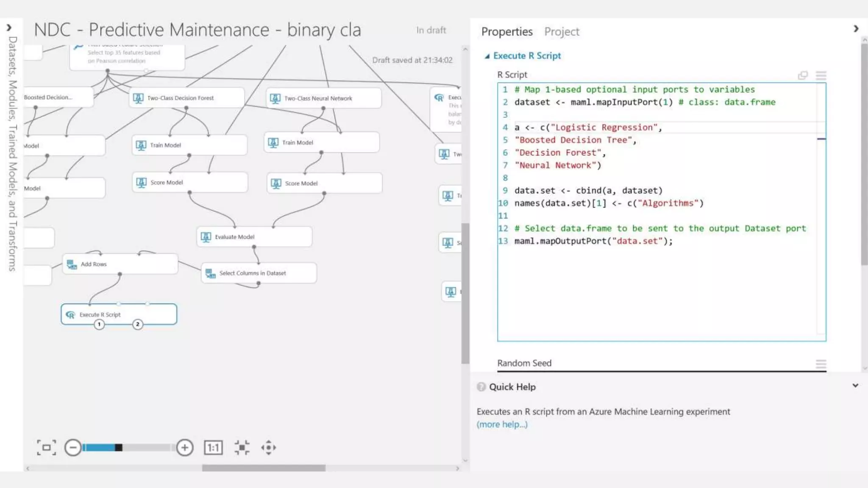Open R Script parameter options menu icon
868x488 pixels.
821,75
